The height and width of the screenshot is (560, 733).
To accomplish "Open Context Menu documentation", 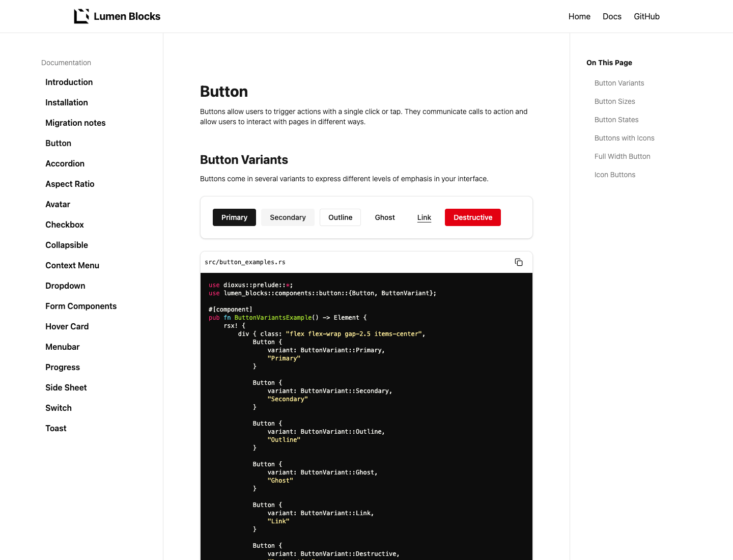I will click(x=72, y=265).
